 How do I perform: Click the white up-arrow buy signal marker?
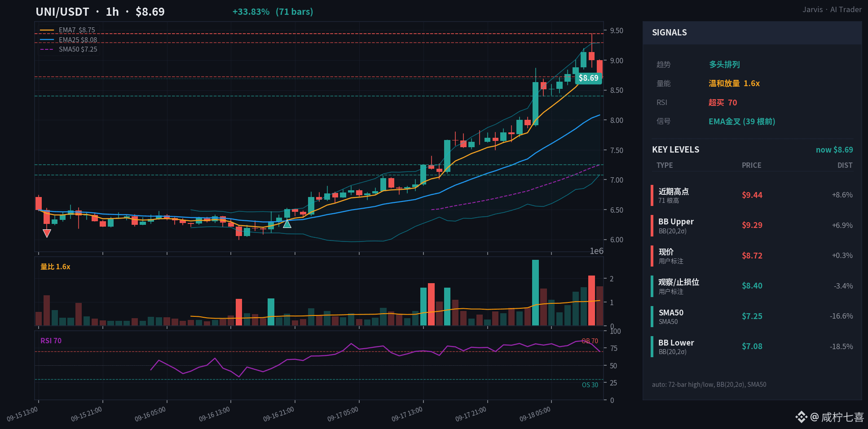[287, 223]
